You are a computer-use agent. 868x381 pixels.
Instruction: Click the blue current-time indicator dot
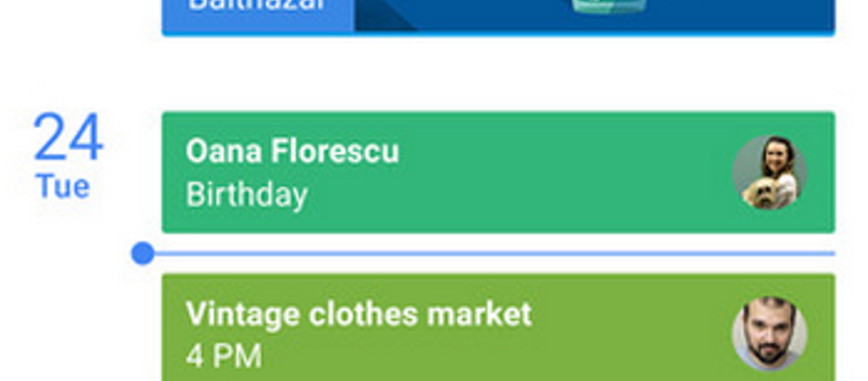coord(142,254)
